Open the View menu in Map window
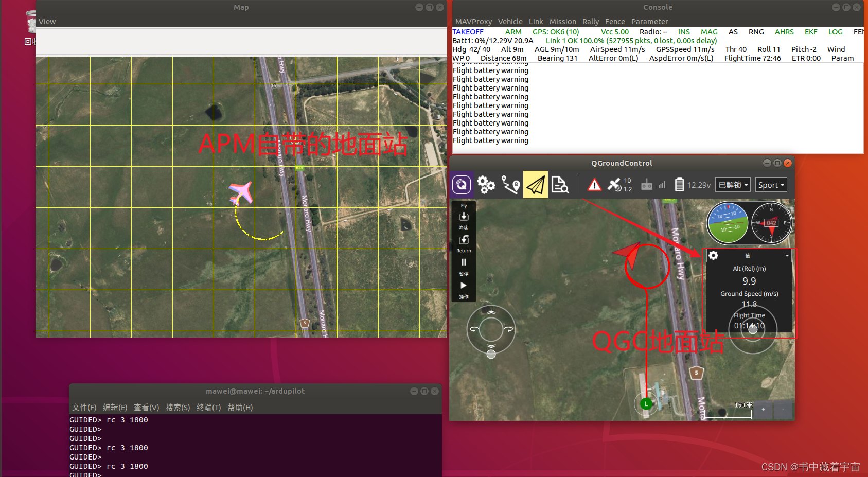This screenshot has height=477, width=868. (47, 22)
